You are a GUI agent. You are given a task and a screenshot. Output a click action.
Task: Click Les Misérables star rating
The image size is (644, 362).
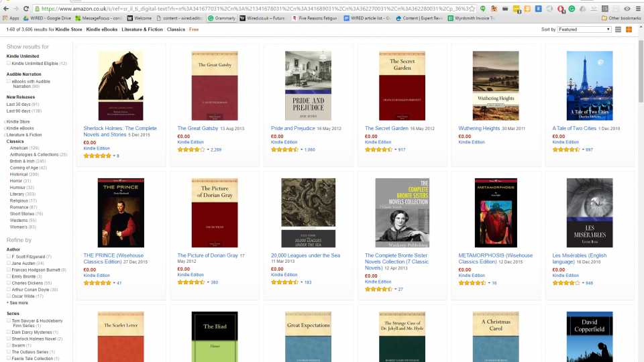tap(566, 283)
